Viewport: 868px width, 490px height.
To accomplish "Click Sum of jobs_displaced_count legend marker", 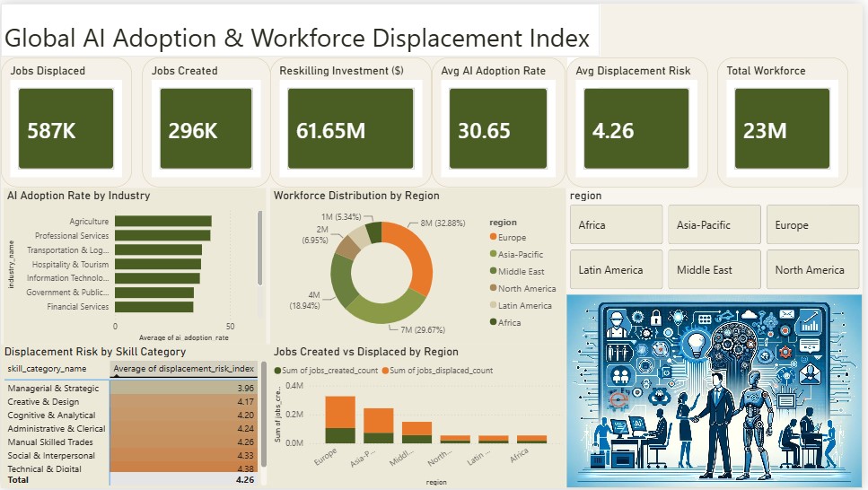I will (x=385, y=371).
